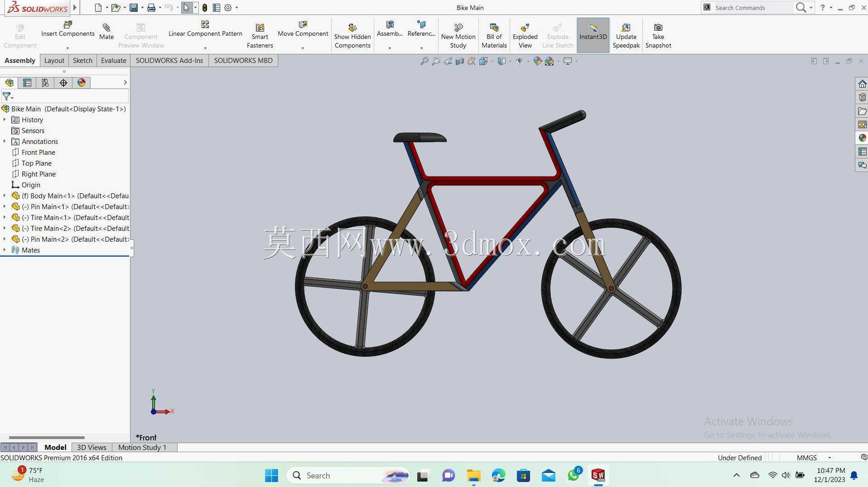Open the unit system MMGS dropdown
The width and height of the screenshot is (868, 487).
[x=829, y=458]
